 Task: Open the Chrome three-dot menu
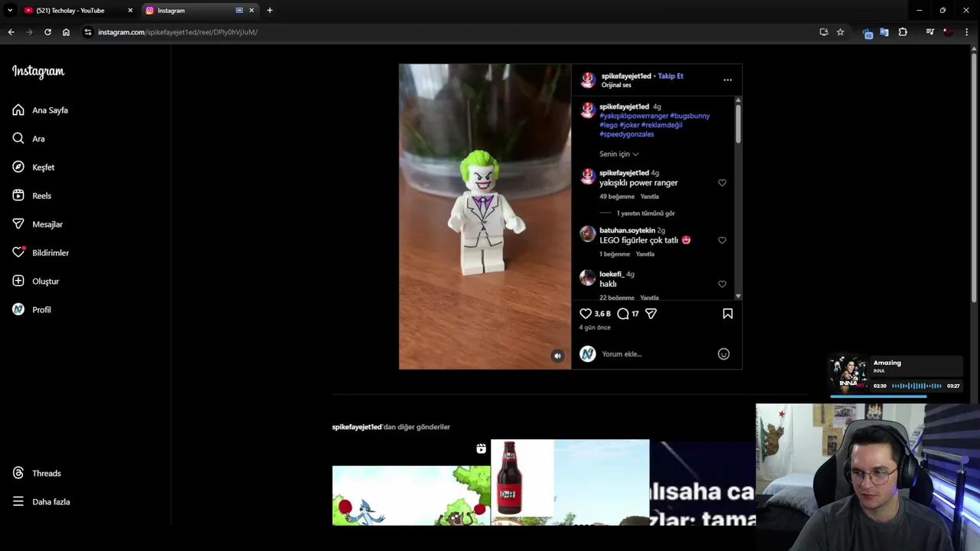966,32
